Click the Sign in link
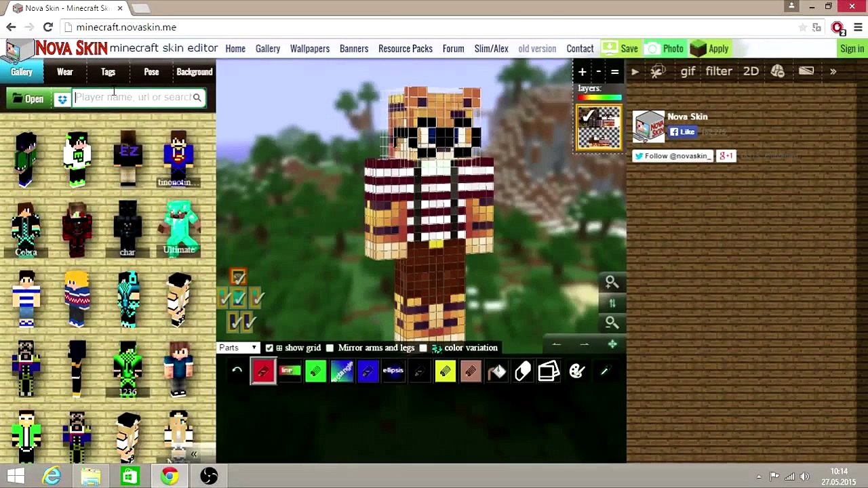 pos(852,49)
